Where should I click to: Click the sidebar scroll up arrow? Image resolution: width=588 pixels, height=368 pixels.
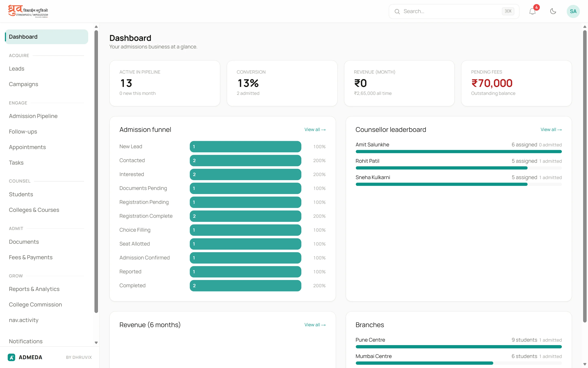coord(96,27)
